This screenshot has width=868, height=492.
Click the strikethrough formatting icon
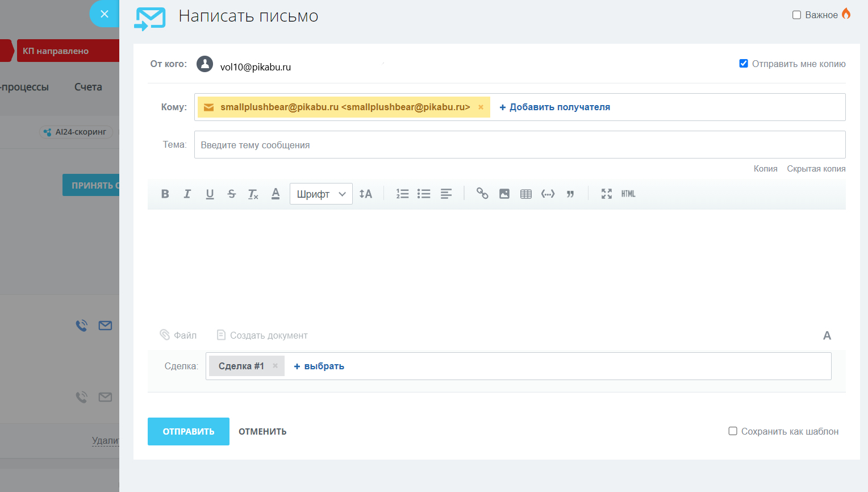[x=232, y=194]
